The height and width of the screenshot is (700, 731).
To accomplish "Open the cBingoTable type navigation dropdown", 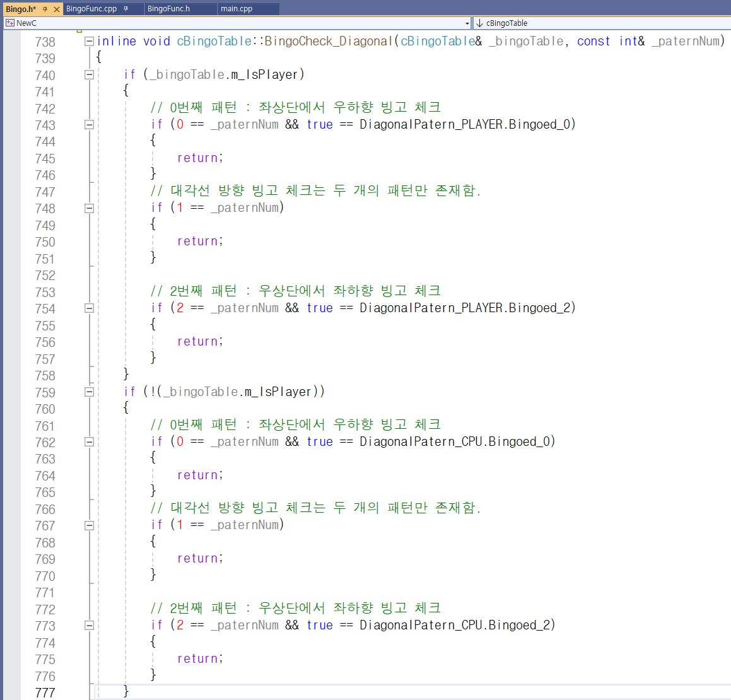I will (602, 23).
